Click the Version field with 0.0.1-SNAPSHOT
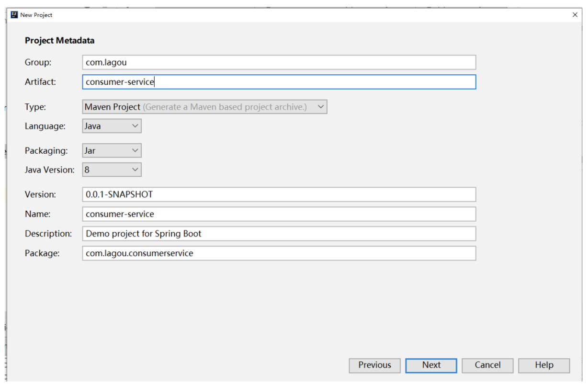Viewport: 588px width, 387px height. pyautogui.click(x=279, y=194)
